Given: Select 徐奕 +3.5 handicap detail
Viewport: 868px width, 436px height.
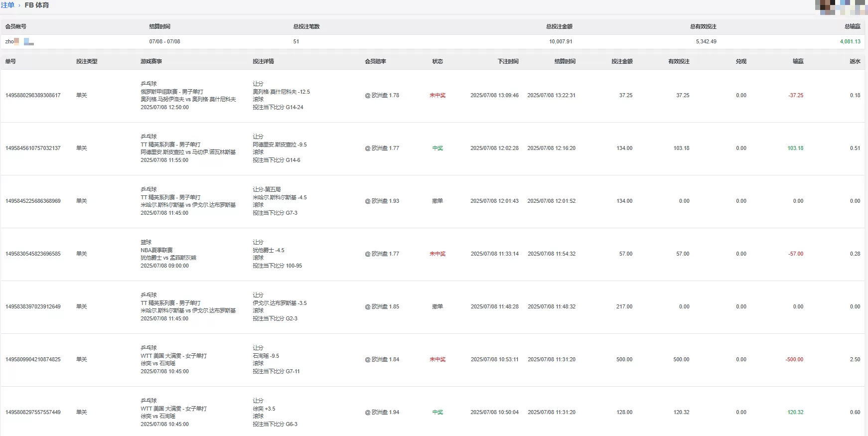Looking at the screenshot, I should click(264, 409).
